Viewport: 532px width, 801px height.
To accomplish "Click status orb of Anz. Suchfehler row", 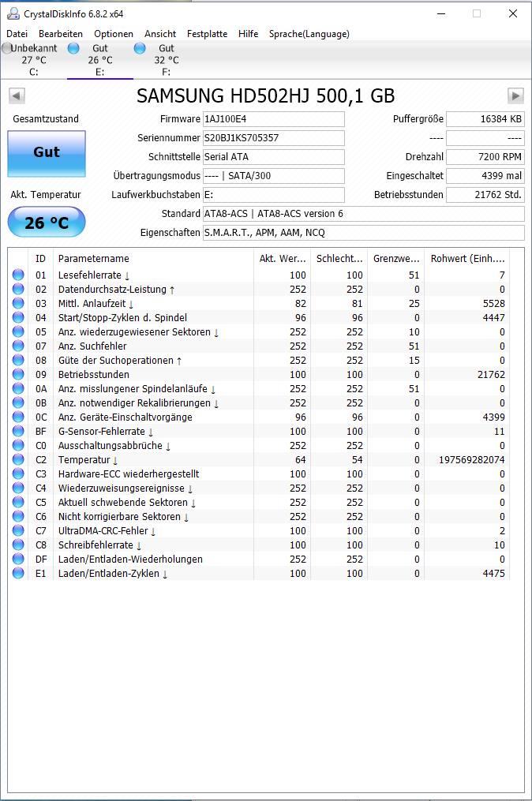I will pos(18,346).
